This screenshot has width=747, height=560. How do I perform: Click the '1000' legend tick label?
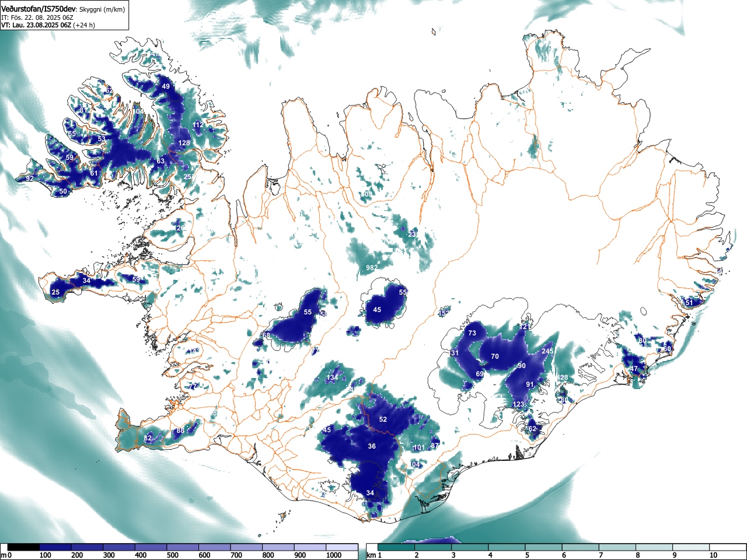click(334, 555)
